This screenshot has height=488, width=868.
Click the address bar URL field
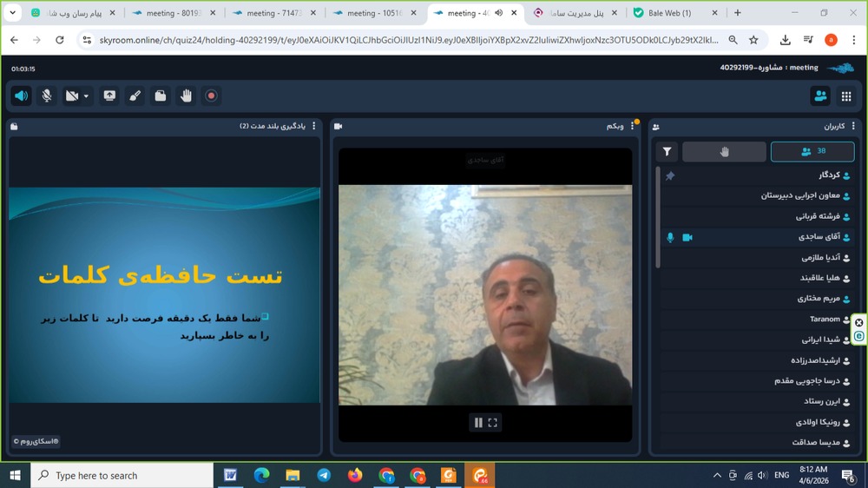409,40
